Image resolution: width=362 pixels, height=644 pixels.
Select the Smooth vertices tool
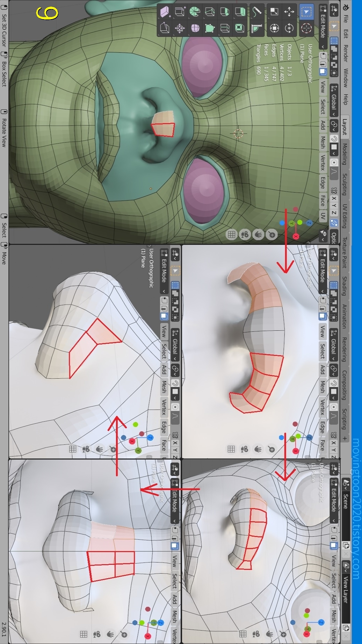tap(195, 28)
